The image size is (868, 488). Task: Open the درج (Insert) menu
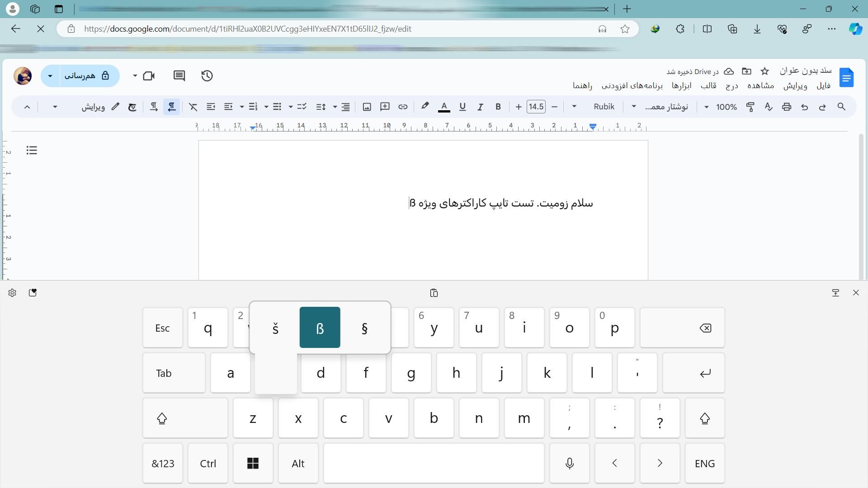coord(731,86)
